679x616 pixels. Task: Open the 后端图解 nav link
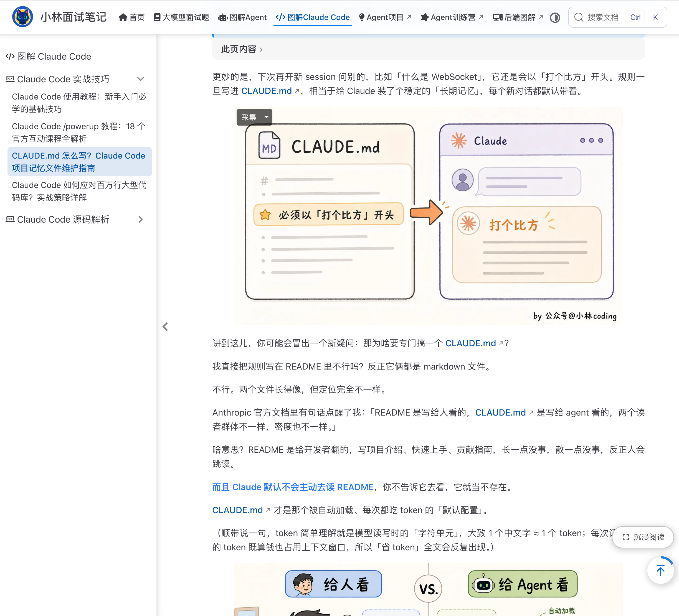(518, 17)
